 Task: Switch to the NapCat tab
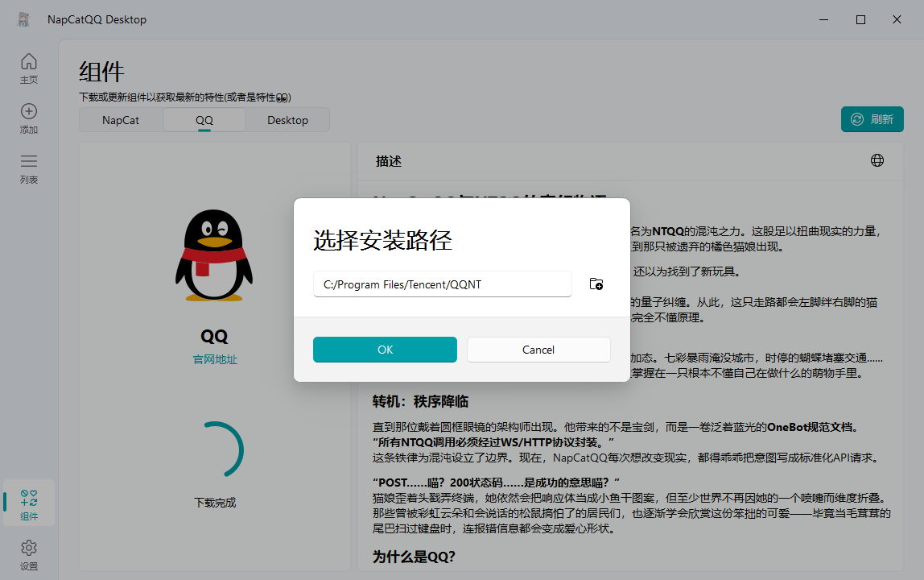point(121,120)
